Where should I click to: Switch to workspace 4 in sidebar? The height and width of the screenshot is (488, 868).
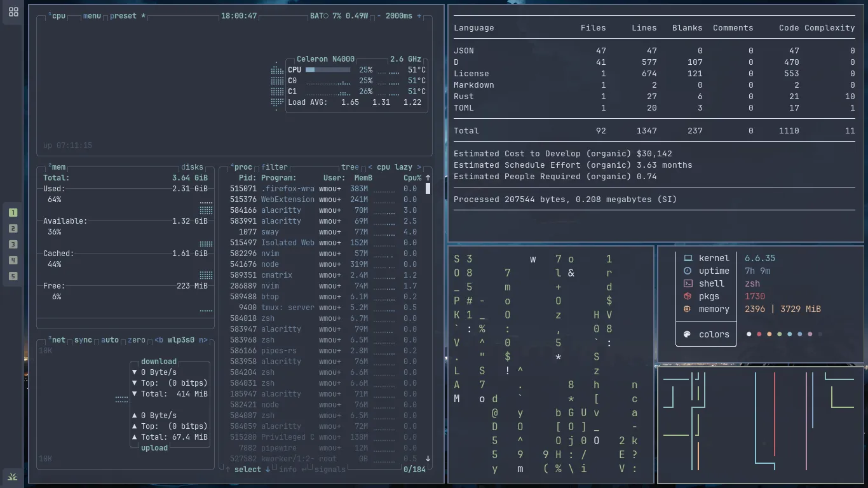(x=13, y=260)
